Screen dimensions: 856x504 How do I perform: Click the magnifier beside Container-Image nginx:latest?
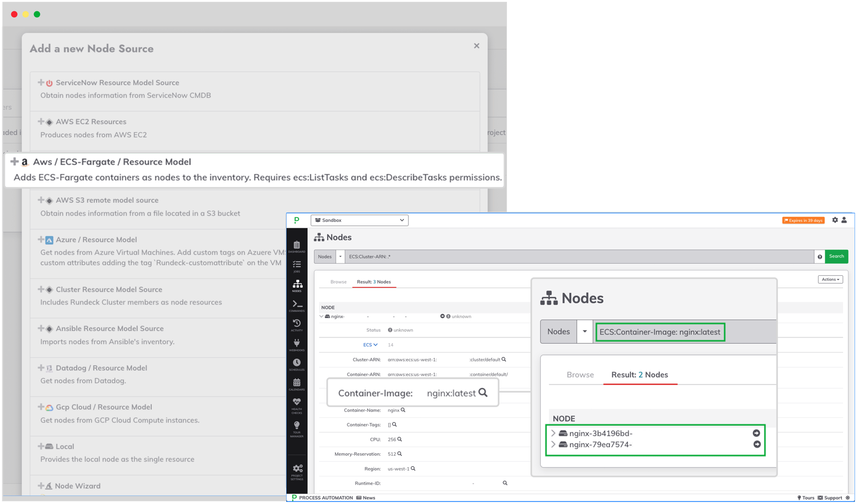[483, 393]
